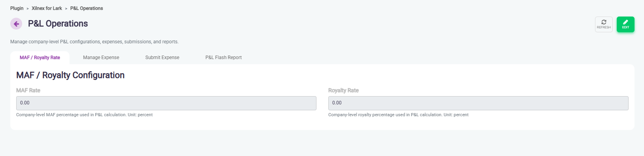Click the MAF Rate field label
Image resolution: width=644 pixels, height=156 pixels.
tap(28, 90)
